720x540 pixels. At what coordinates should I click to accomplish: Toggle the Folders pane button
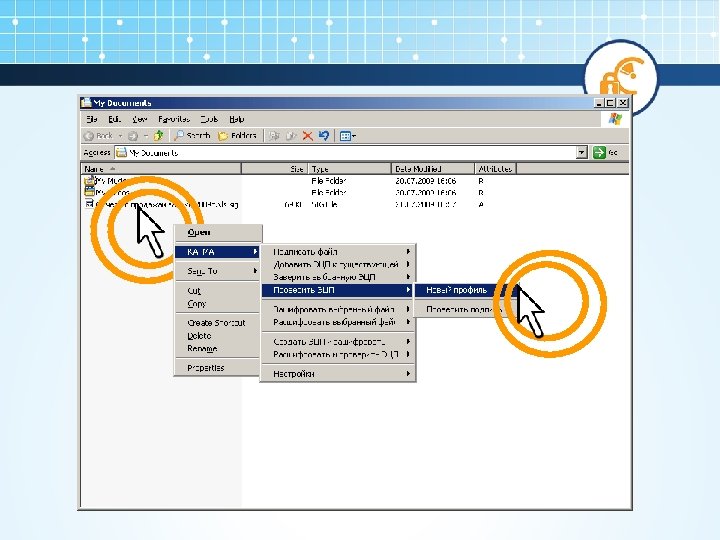point(237,135)
